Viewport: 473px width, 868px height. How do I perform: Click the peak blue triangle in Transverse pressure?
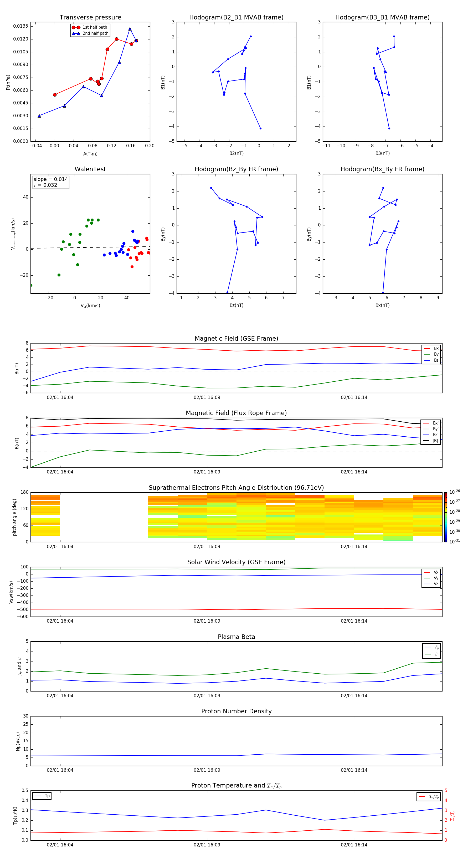(130, 29)
